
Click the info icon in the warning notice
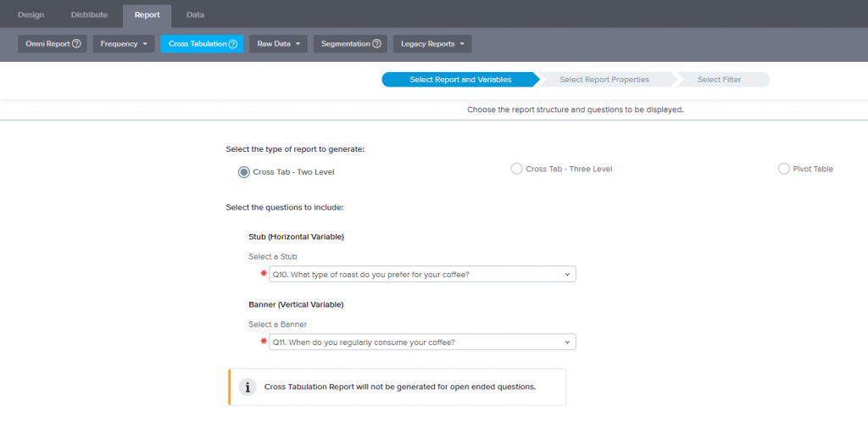(248, 387)
